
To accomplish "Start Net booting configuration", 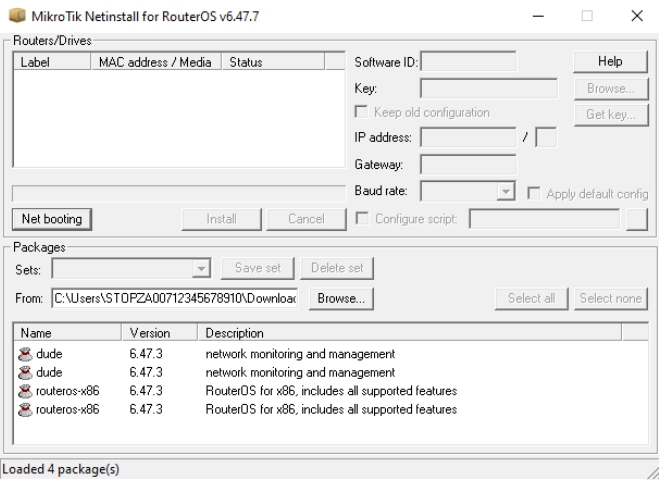I will click(52, 219).
